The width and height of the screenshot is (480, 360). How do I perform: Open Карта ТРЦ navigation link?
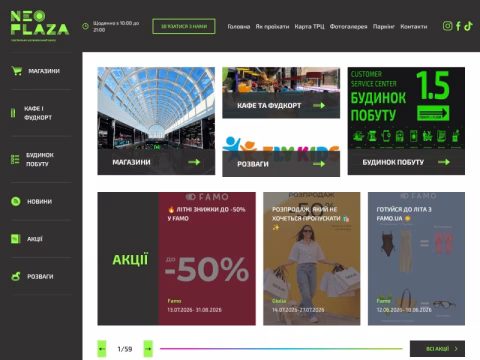coord(309,26)
